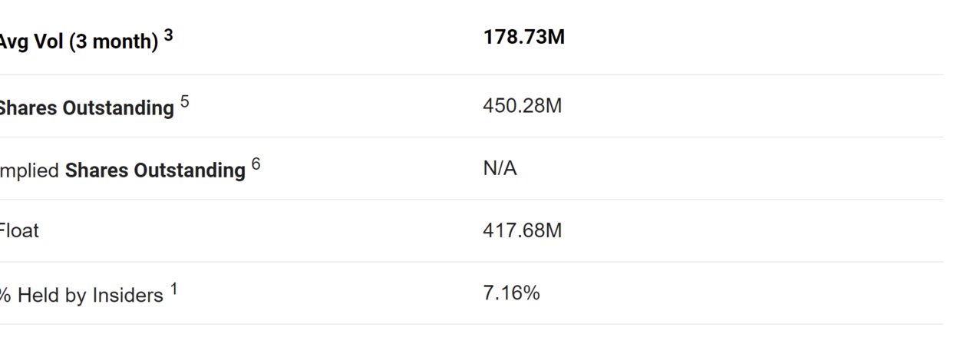Viewport: 980px width, 344px height.
Task: Click the Implied Shares Outstanding label
Action: click(122, 170)
